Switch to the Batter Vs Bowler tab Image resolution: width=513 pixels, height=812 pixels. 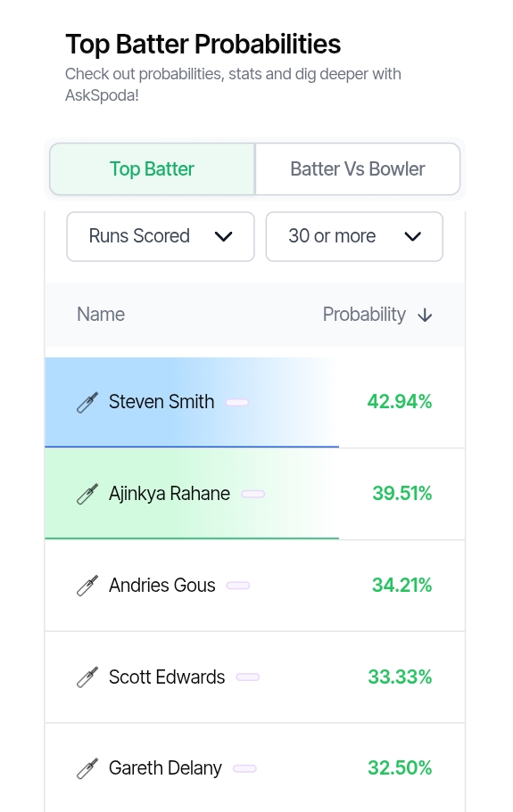click(358, 169)
